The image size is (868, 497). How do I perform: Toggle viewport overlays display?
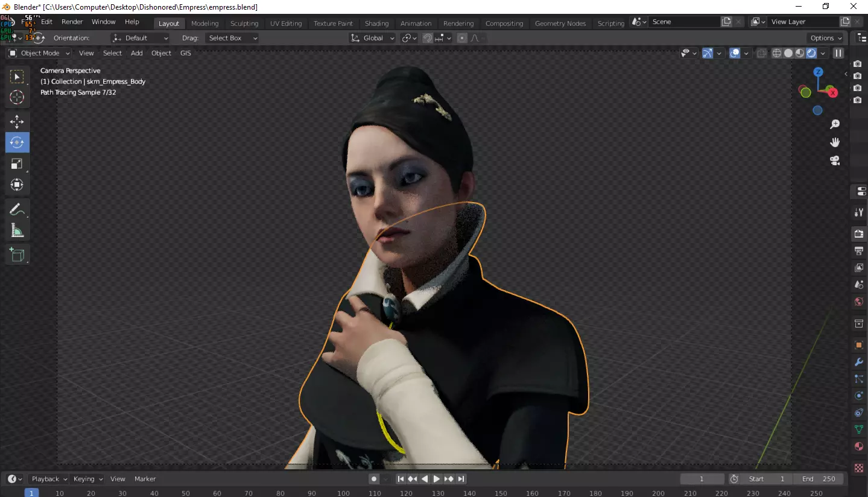pos(735,53)
